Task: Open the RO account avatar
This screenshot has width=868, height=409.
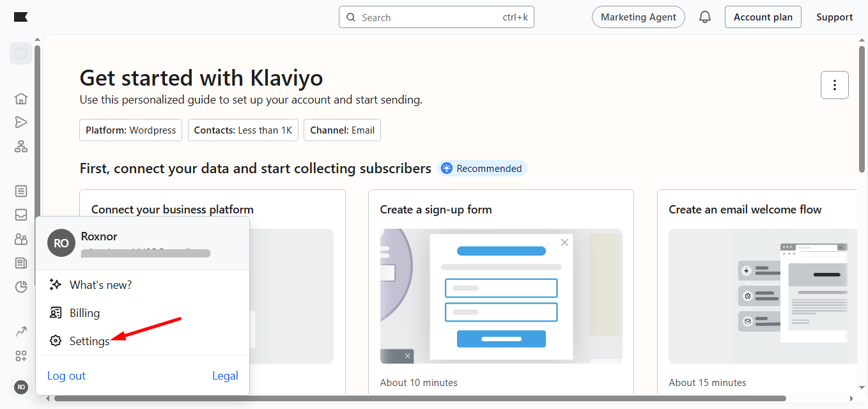Action: [x=21, y=387]
